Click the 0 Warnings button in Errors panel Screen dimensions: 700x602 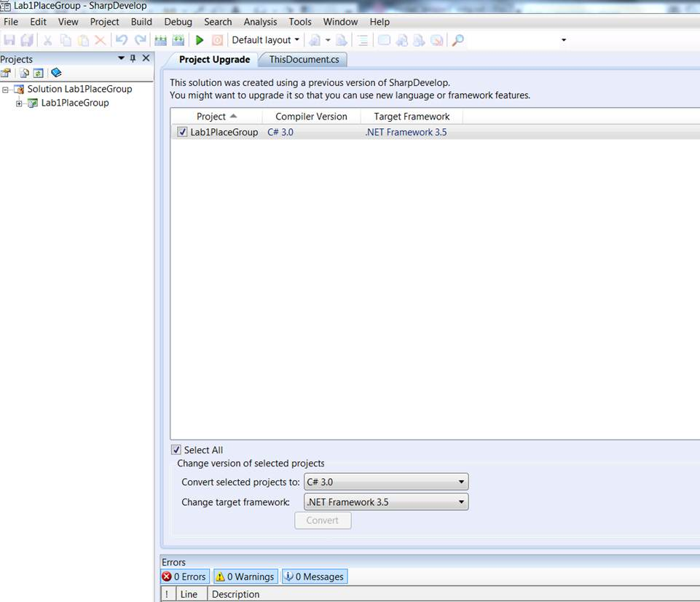[245, 576]
